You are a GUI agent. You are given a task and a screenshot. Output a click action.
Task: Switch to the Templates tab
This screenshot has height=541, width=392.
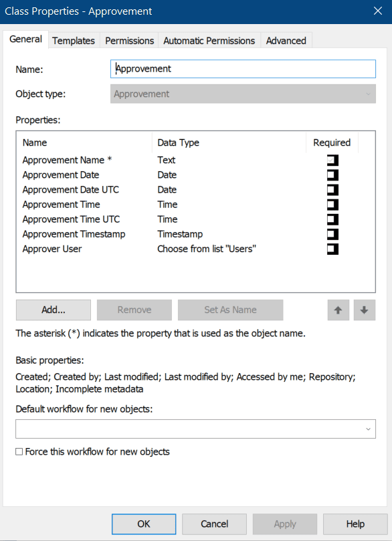tap(74, 41)
